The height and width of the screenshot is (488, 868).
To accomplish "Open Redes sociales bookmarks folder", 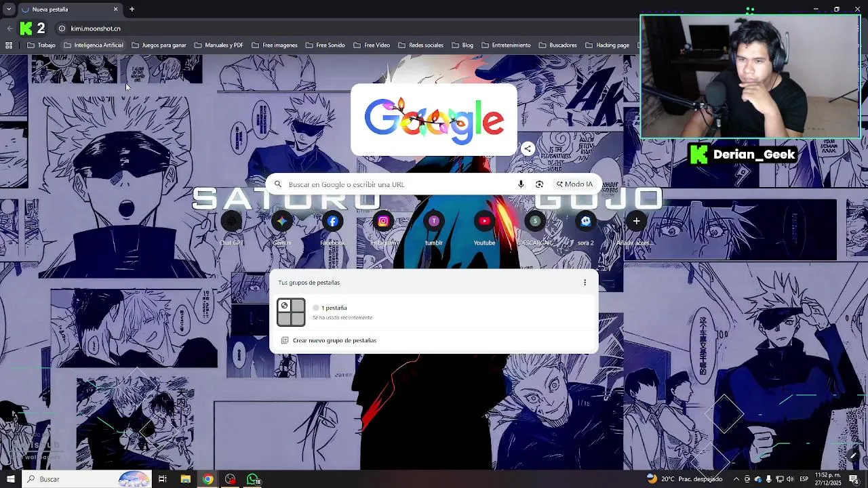I will [420, 45].
